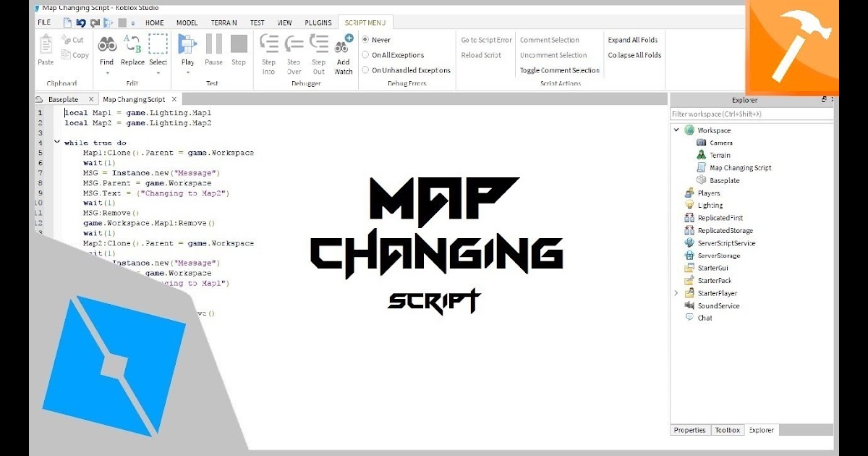Click the Workspace globe icon in Explorer

(x=689, y=130)
